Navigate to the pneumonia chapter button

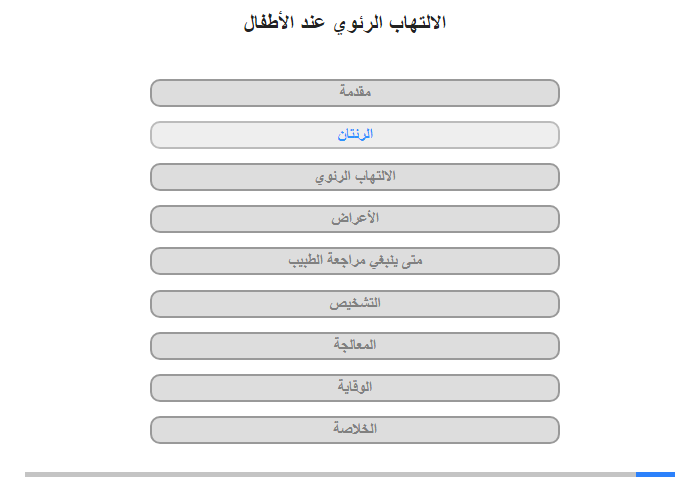click(x=355, y=177)
